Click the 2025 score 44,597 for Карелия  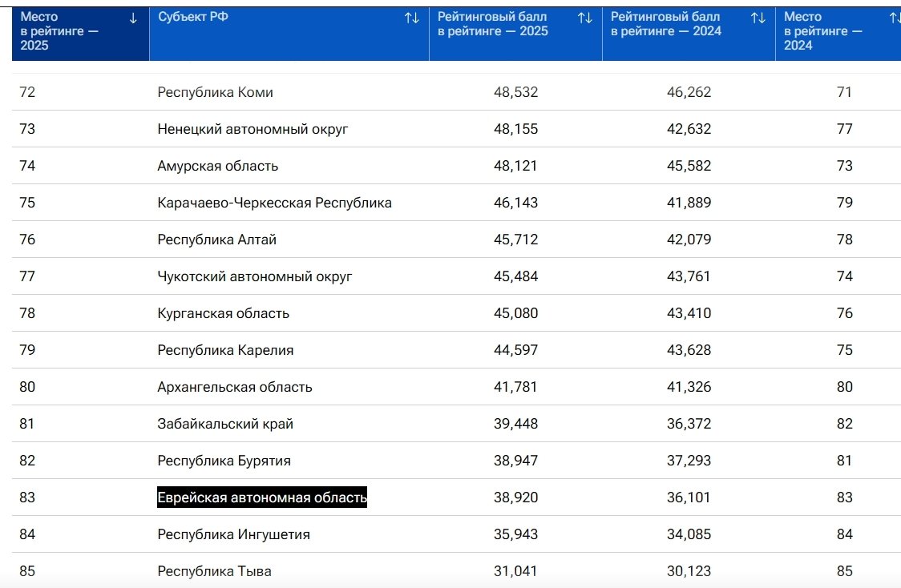coord(515,350)
